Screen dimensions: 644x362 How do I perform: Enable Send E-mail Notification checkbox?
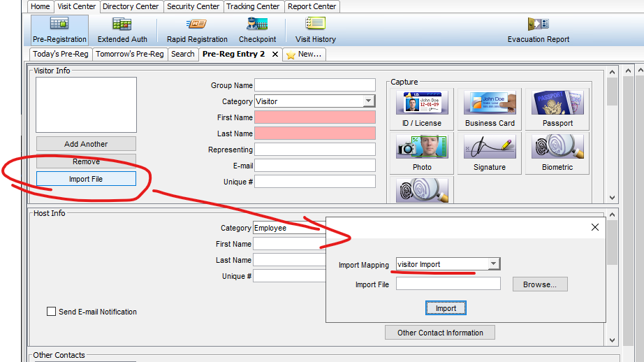[51, 312]
